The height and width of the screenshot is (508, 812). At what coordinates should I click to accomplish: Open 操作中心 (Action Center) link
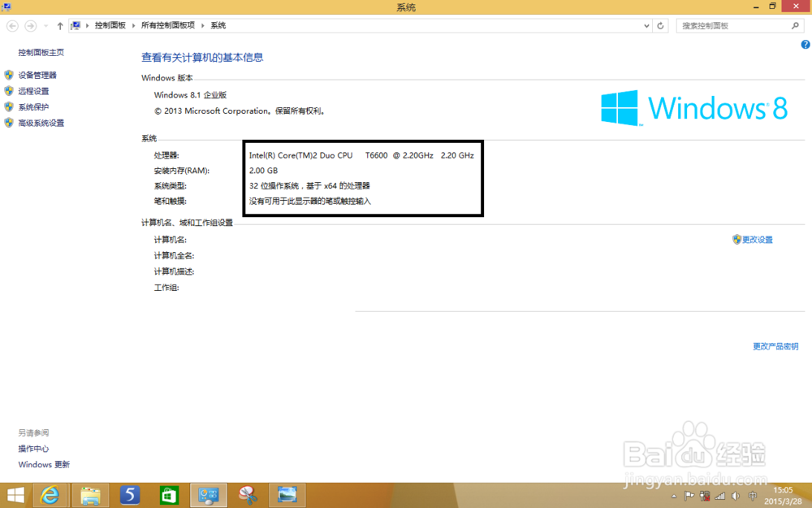[33, 449]
